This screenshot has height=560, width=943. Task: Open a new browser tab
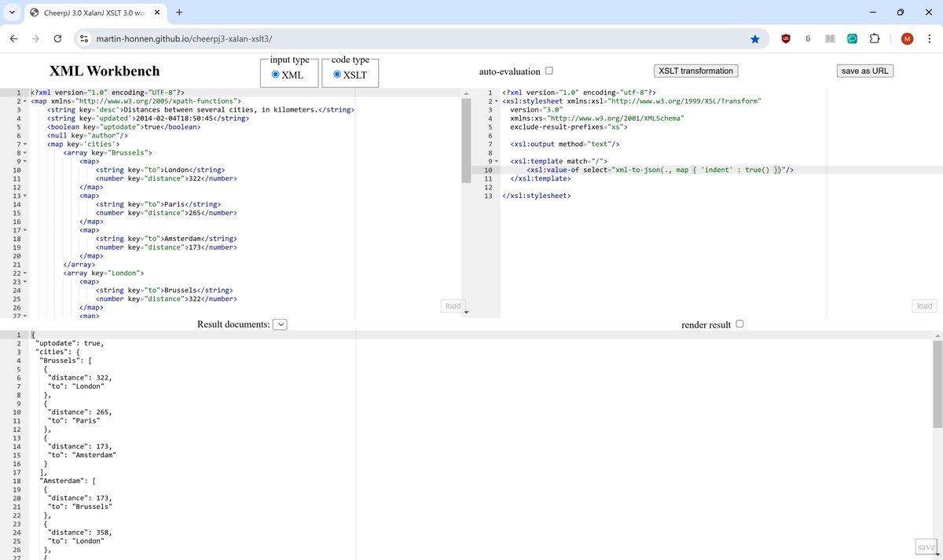tap(179, 13)
